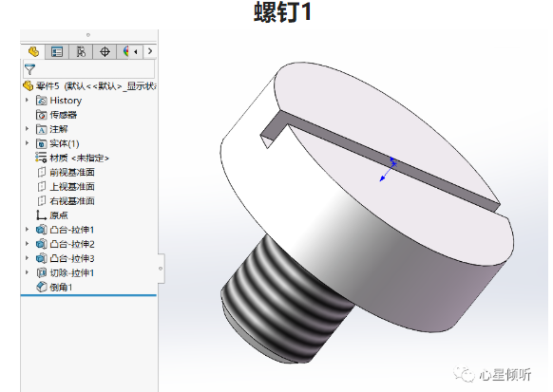The width and height of the screenshot is (553, 392).
Task: Click the 原点 origin icon
Action: click(x=41, y=215)
